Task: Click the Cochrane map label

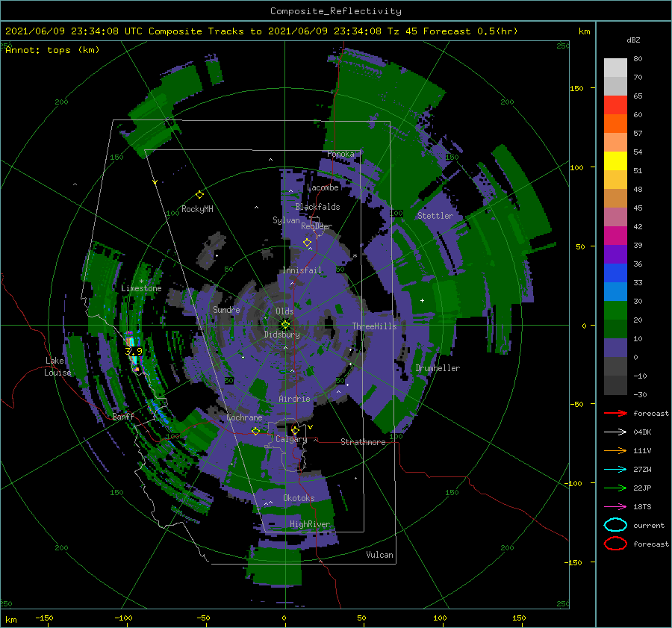Action: click(x=244, y=417)
